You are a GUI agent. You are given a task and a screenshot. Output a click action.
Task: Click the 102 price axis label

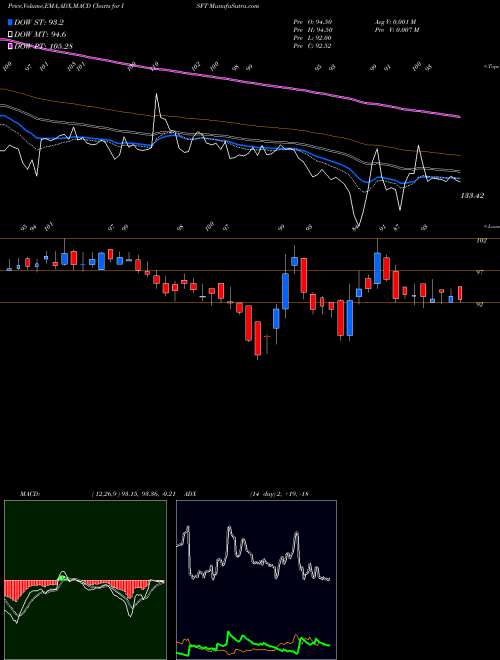point(482,241)
